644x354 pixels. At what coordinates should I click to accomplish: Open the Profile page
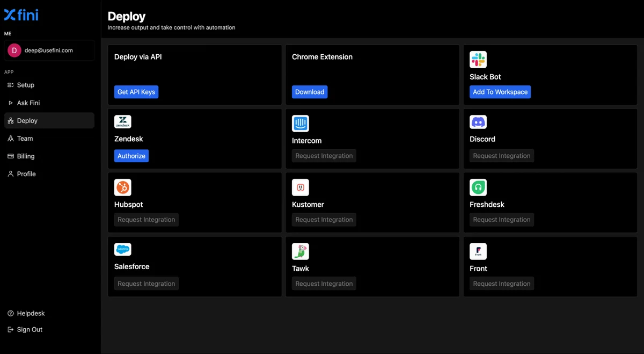click(x=49, y=174)
